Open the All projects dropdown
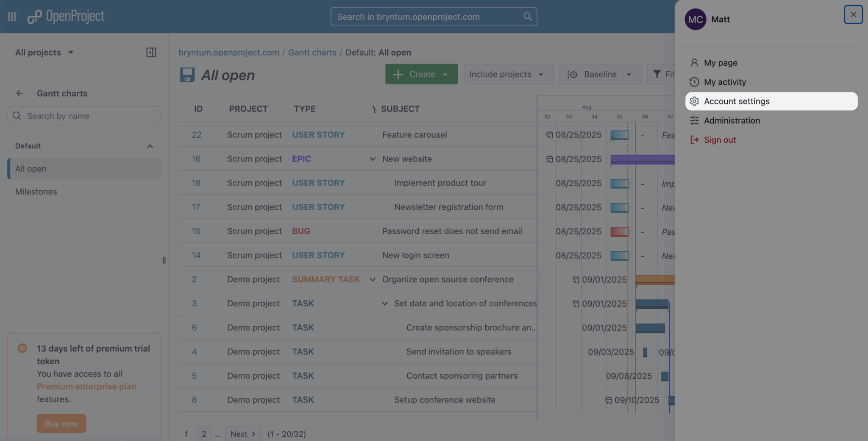This screenshot has width=868, height=441. tap(44, 53)
